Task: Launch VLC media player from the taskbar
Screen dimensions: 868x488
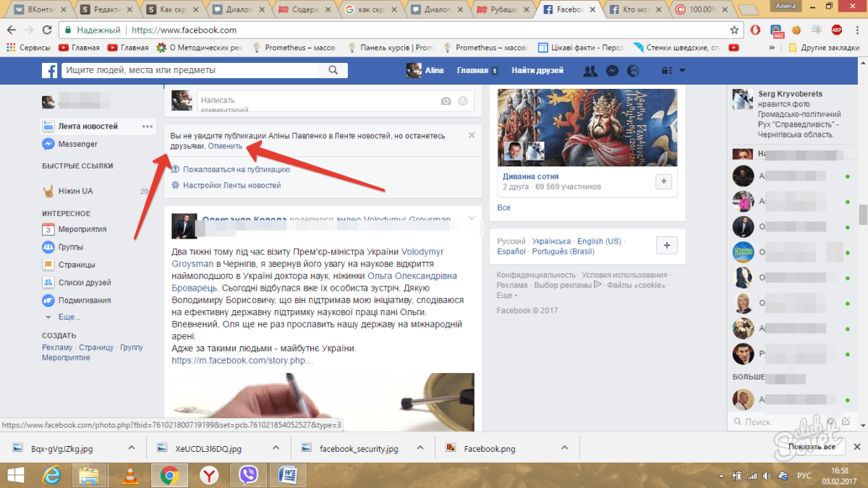Action: point(130,475)
